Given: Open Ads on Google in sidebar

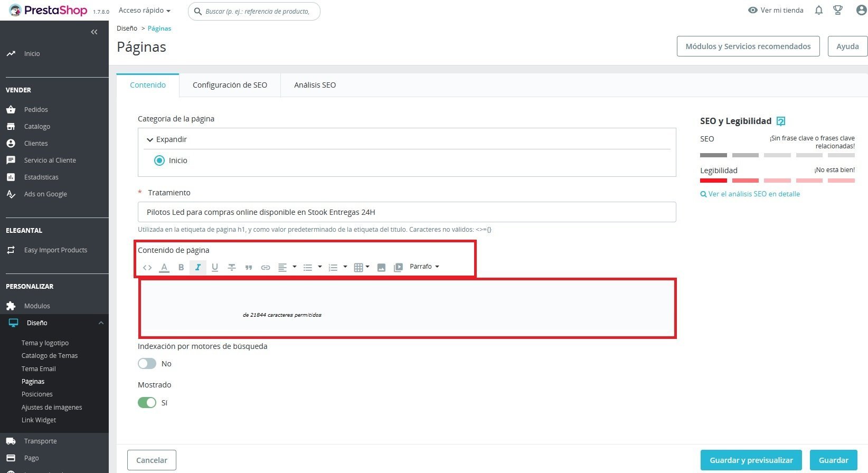Looking at the screenshot, I should click(x=45, y=194).
